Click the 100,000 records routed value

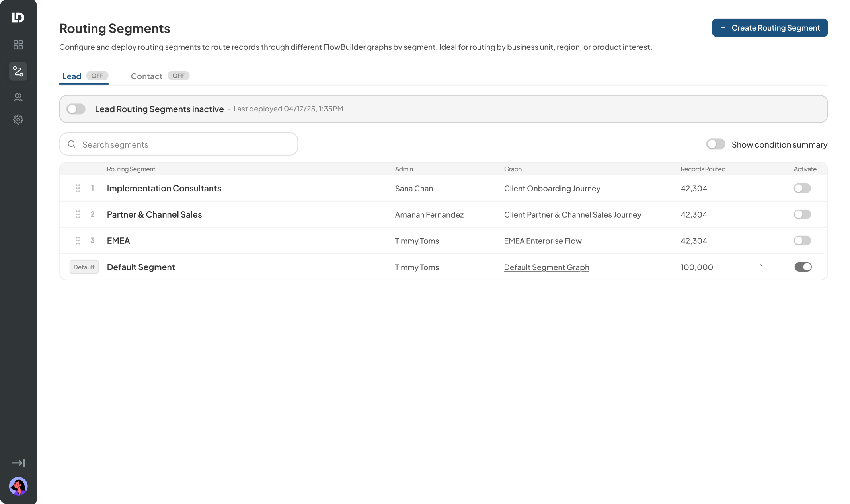tap(696, 267)
